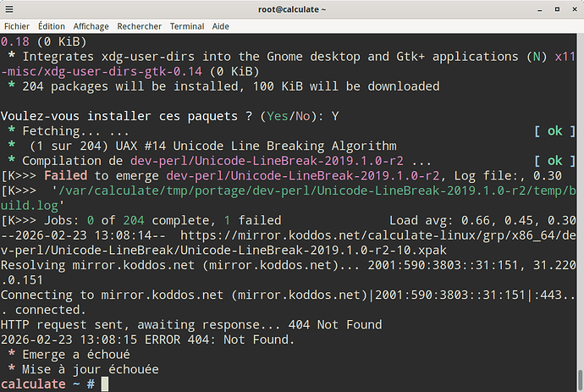
Task: Click the 'Emerge a échoué' message line
Action: pyautogui.click(x=76, y=354)
